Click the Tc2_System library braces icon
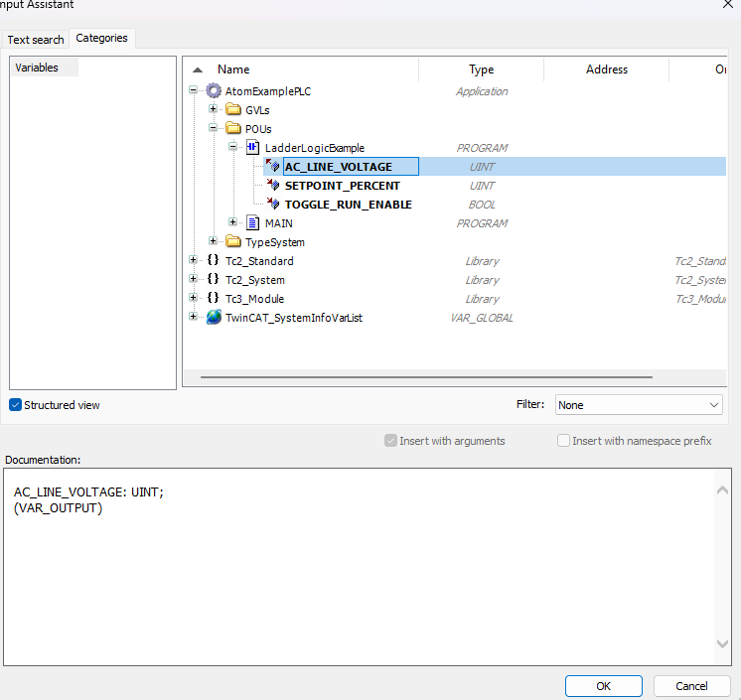741x700 pixels. 214,279
